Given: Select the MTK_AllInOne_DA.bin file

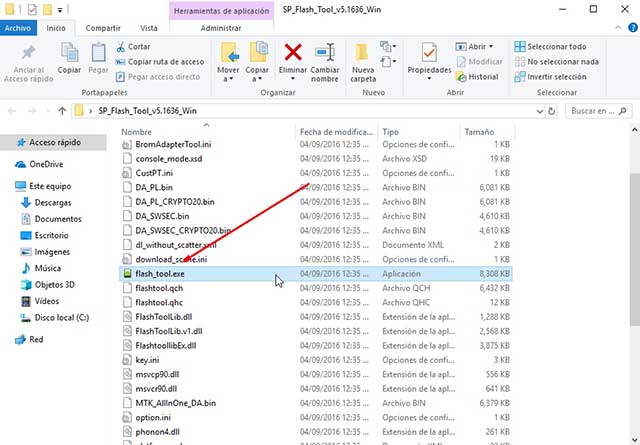Looking at the screenshot, I should [316, 403].
